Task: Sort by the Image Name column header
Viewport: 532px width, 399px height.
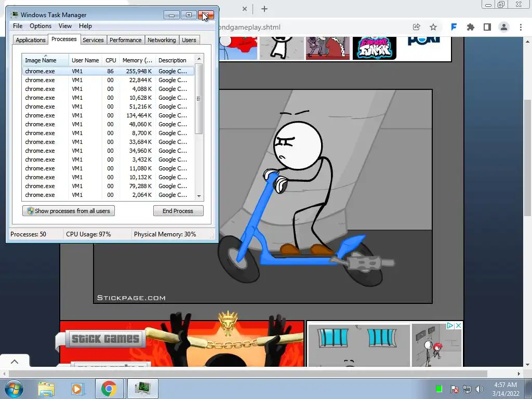Action: 45,60
